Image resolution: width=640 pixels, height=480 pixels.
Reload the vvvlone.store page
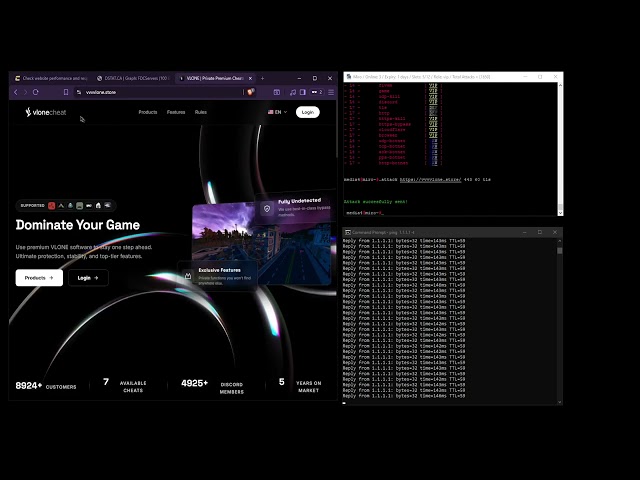pyautogui.click(x=36, y=92)
